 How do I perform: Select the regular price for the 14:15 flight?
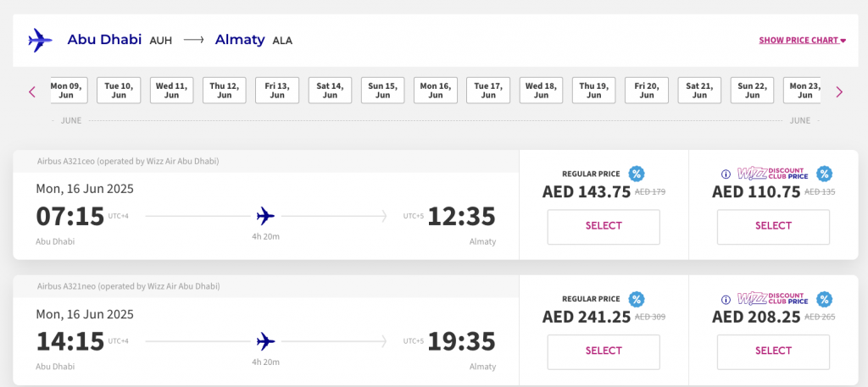(604, 351)
